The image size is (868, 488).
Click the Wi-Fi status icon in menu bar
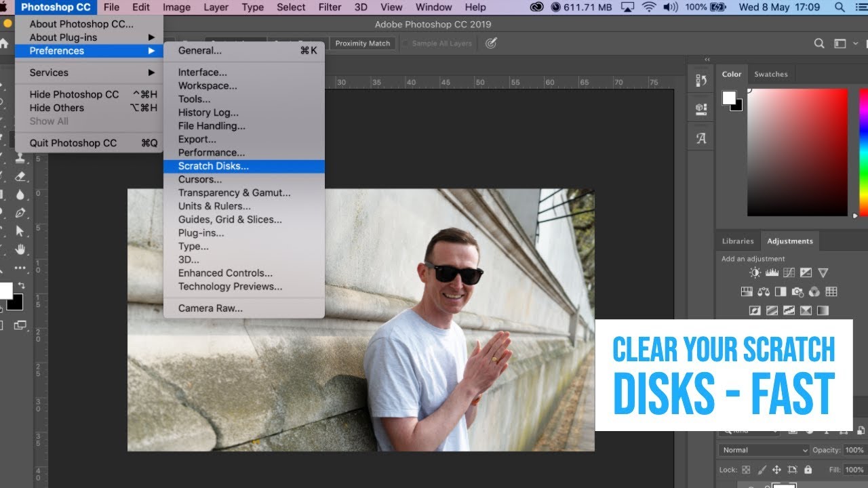(650, 7)
